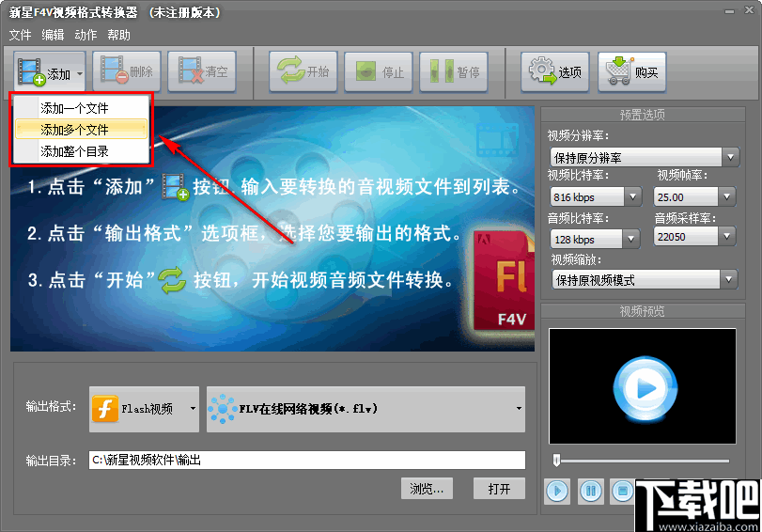
Task: Open the Flash视频 output format category dropdown
Action: pyautogui.click(x=145, y=409)
